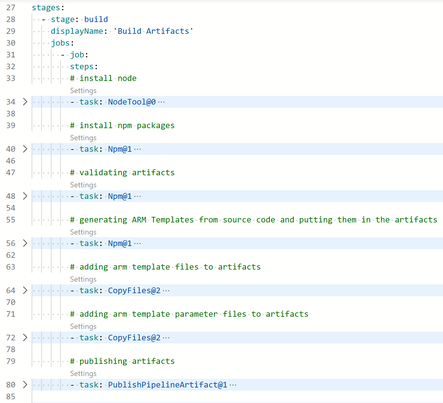The height and width of the screenshot is (403, 443).
Task: Select line number 38 in the gutter
Action: pos(11,114)
